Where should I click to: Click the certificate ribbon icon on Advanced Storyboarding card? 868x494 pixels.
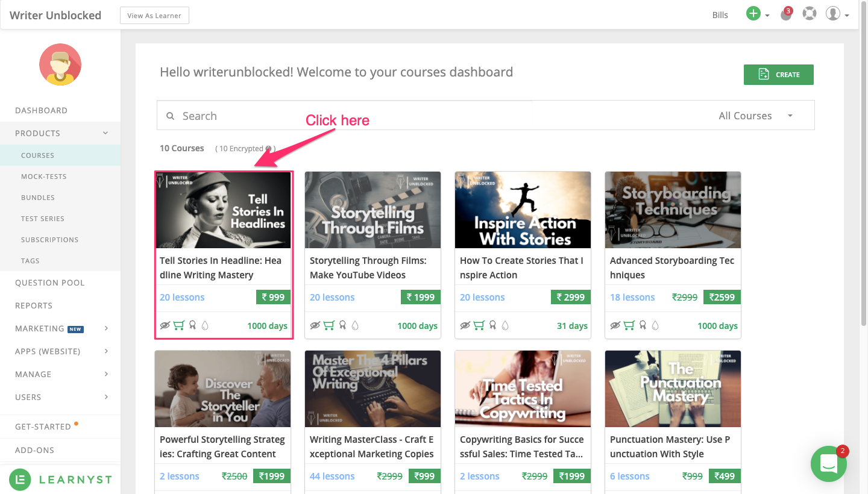(643, 325)
